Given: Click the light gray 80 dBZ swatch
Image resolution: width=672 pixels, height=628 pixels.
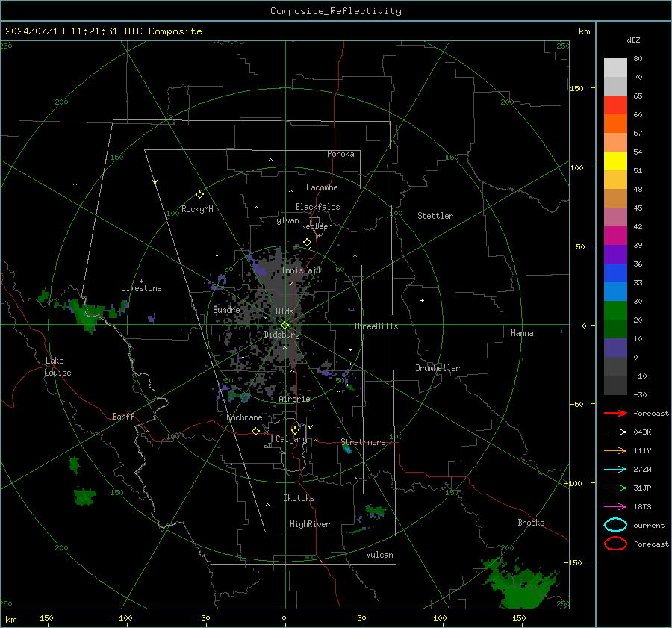Looking at the screenshot, I should coord(615,67).
